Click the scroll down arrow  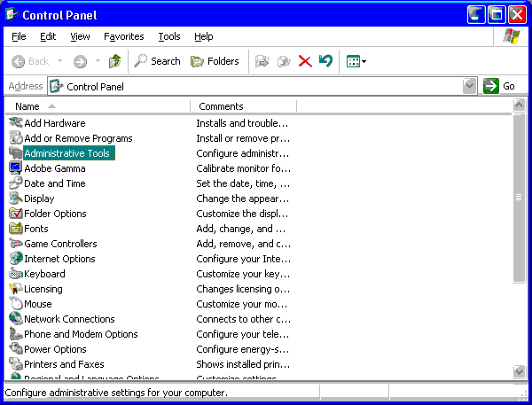519,371
